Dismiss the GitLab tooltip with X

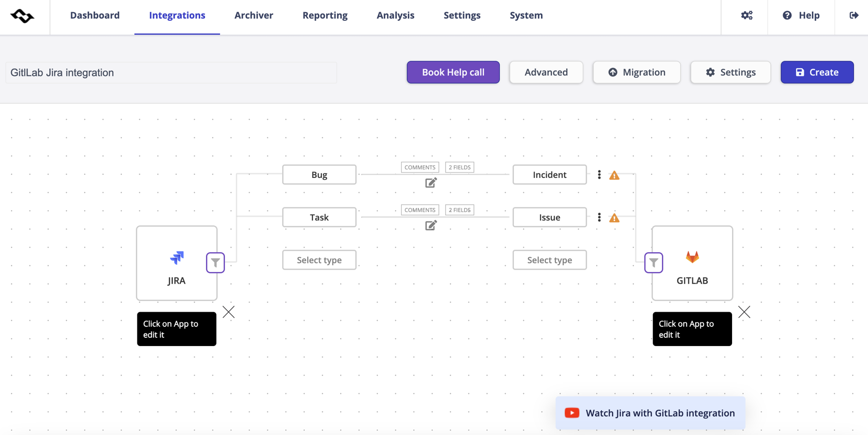[x=744, y=312]
